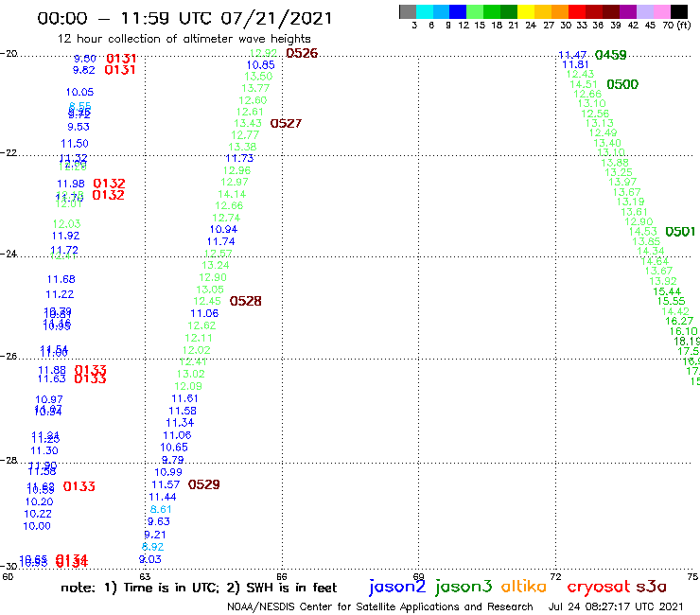The width and height of the screenshot is (700, 615).
Task: Click the 12.03 wave height value
Action: tap(66, 223)
